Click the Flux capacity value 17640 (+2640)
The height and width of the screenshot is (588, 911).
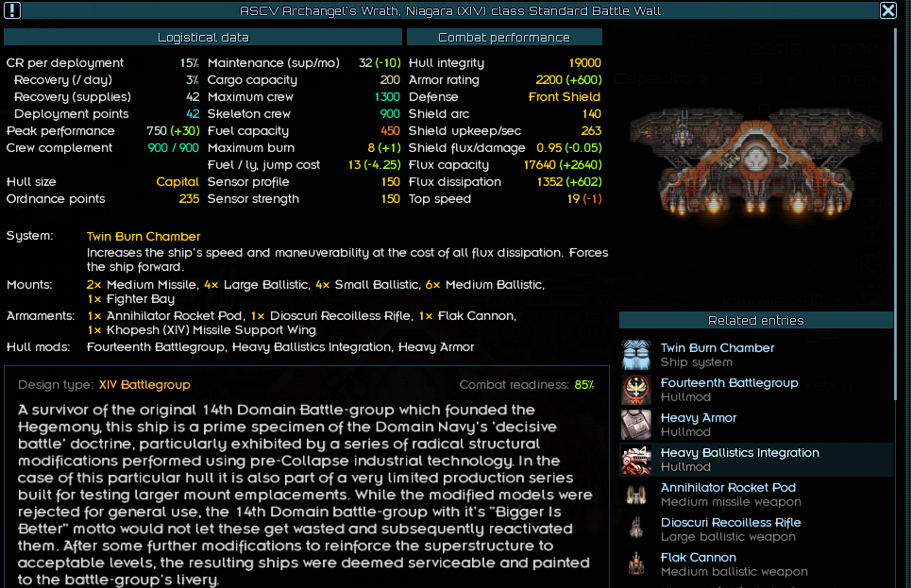(563, 164)
